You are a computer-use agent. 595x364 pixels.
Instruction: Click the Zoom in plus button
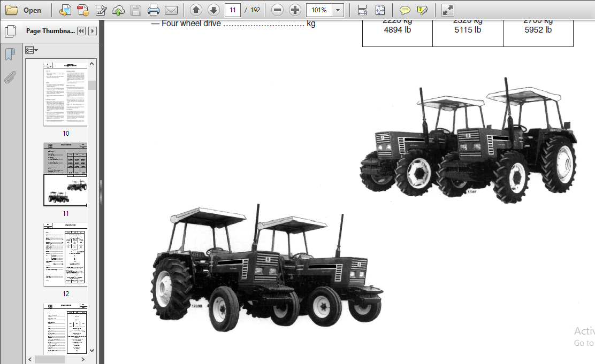click(295, 10)
